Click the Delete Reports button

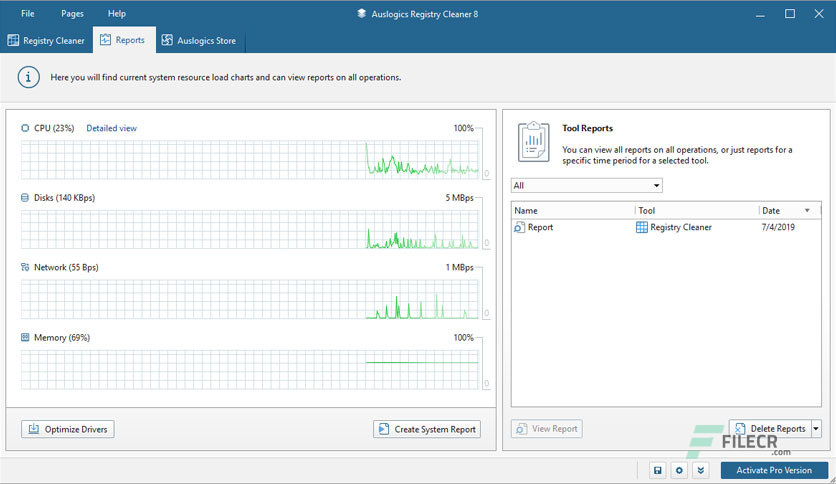coord(770,429)
